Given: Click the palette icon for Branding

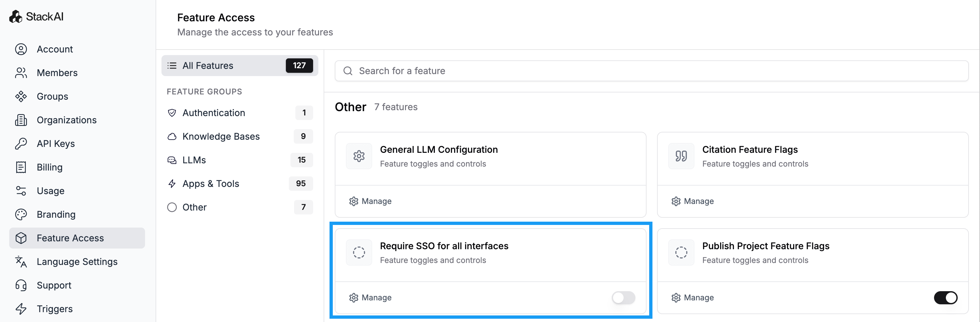Looking at the screenshot, I should [x=21, y=214].
